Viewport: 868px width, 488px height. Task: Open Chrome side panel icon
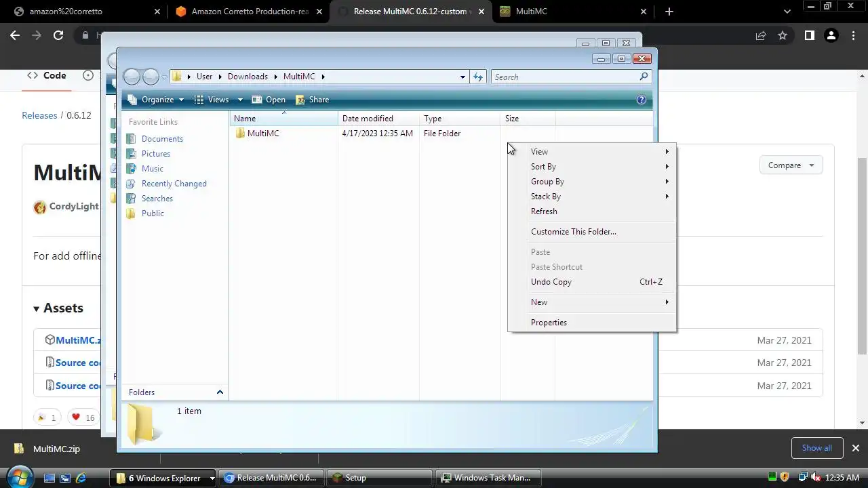[809, 35]
